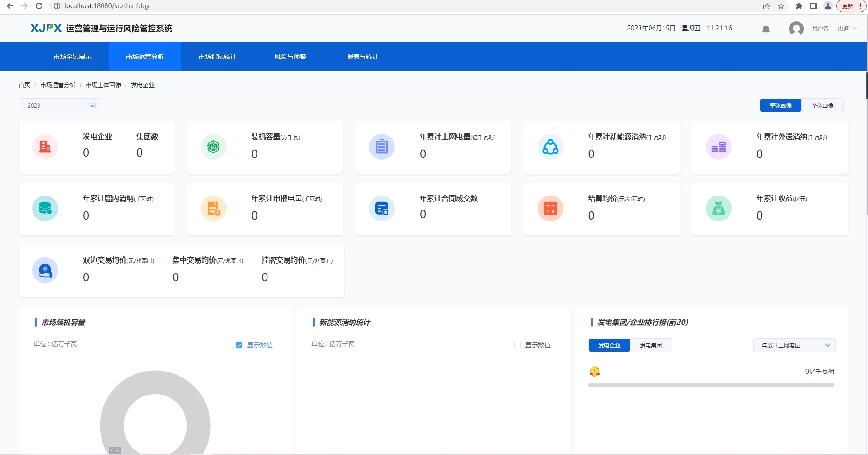Click the 双边交易均价 yen hand icon
868x455 pixels.
click(x=45, y=270)
